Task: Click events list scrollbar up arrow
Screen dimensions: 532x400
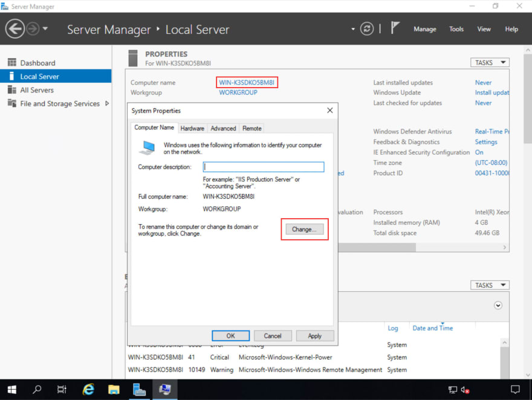Action: coord(505,343)
